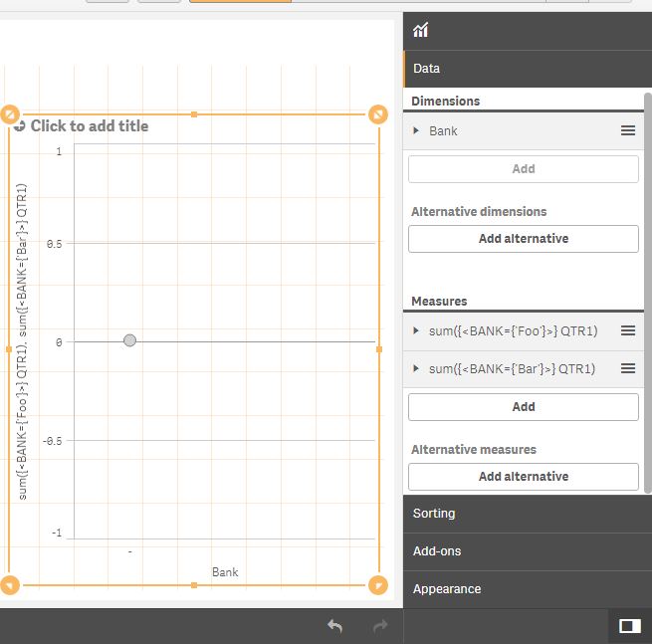
Task: Click the Add measure button
Action: (x=524, y=406)
